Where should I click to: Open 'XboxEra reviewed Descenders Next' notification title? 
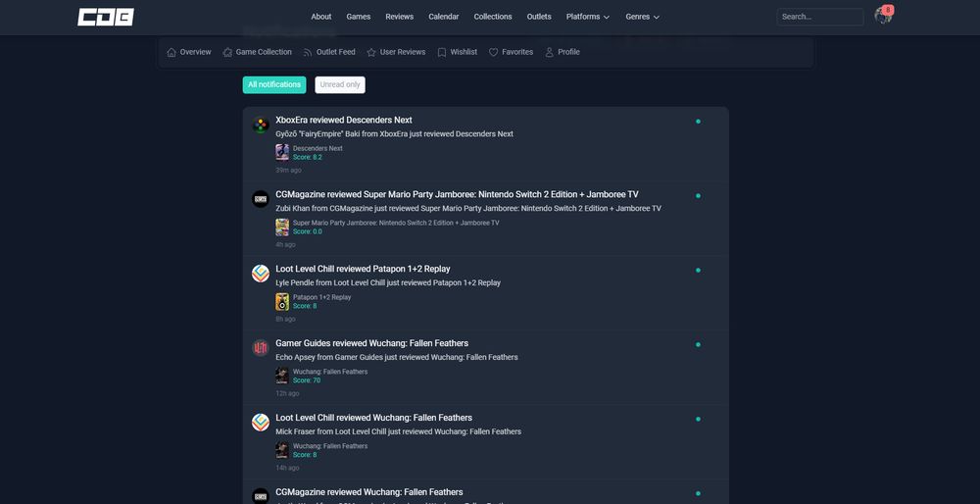(x=344, y=120)
